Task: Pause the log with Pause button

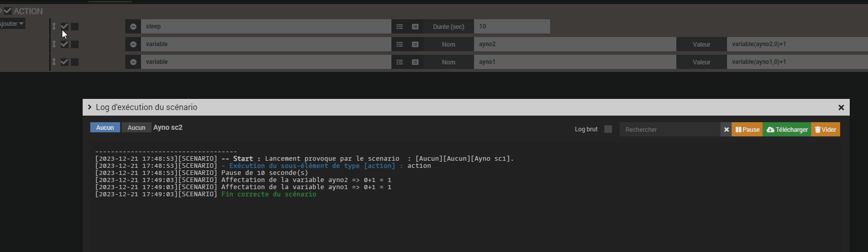Action: point(747,129)
